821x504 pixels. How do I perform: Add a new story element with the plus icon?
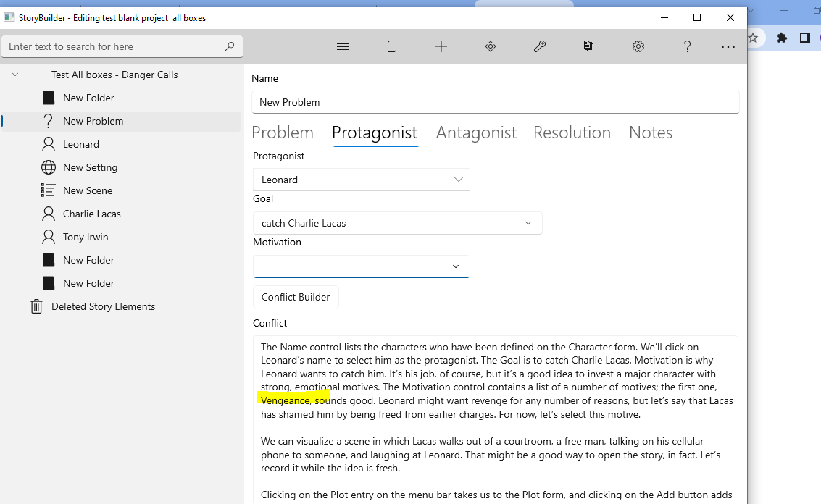[x=441, y=46]
